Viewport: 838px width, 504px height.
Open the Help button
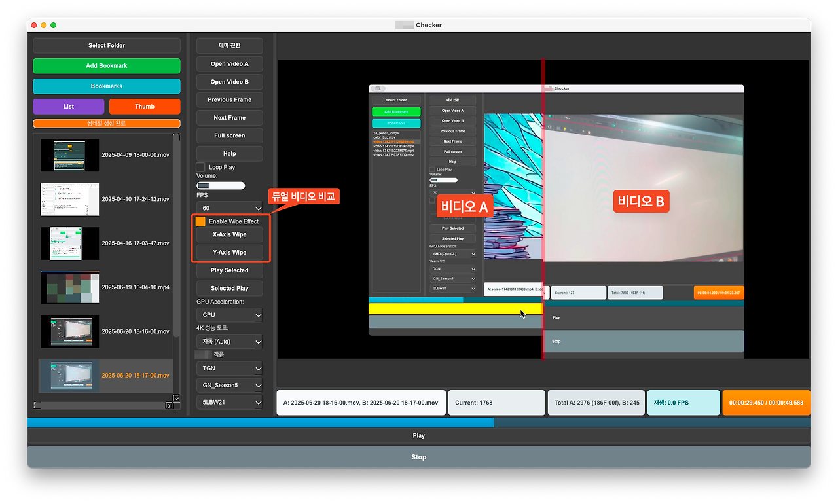(229, 154)
